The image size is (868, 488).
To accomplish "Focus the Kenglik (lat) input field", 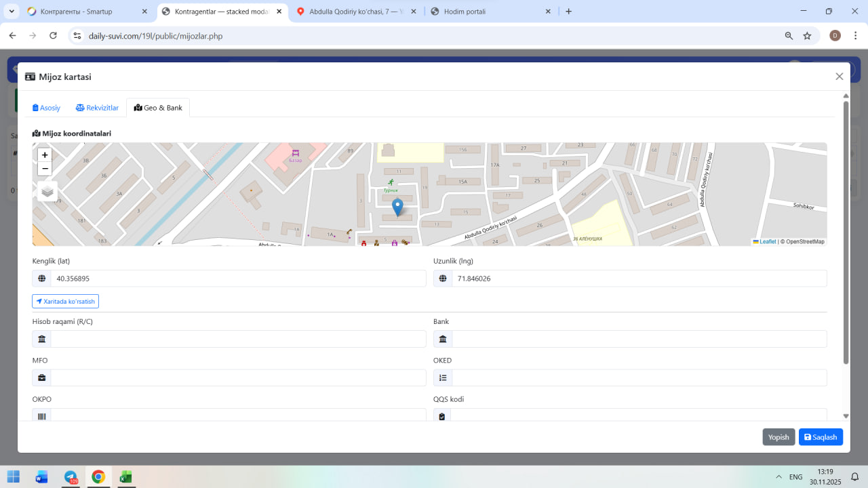I will [237, 279].
